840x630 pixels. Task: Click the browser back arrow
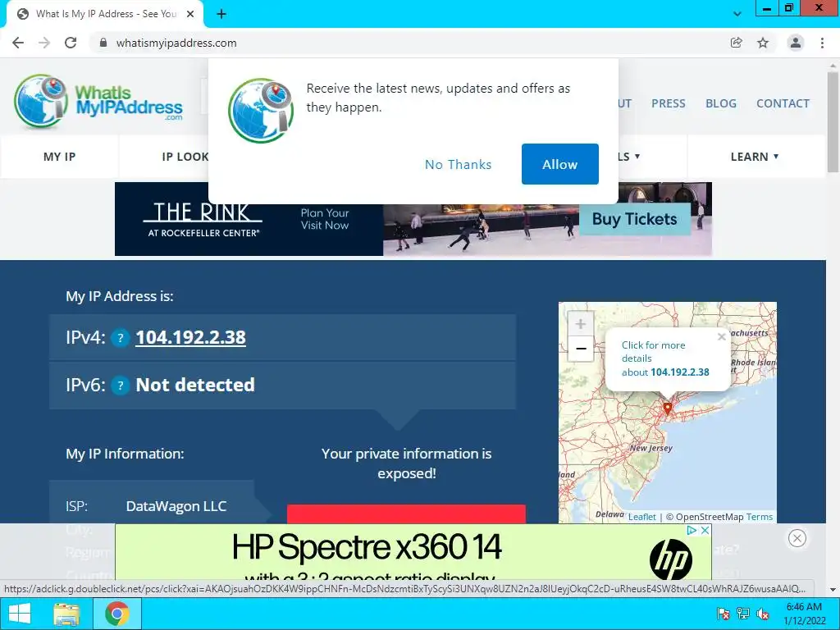pos(18,43)
